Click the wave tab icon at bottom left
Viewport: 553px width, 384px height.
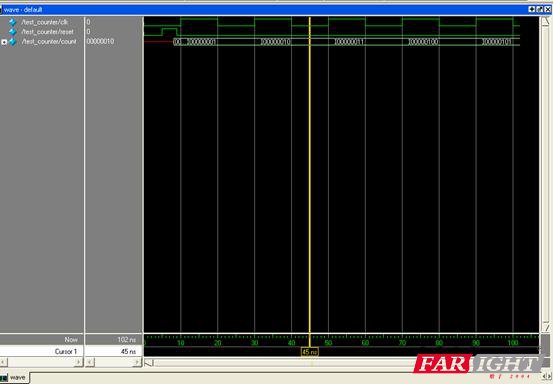[4, 378]
